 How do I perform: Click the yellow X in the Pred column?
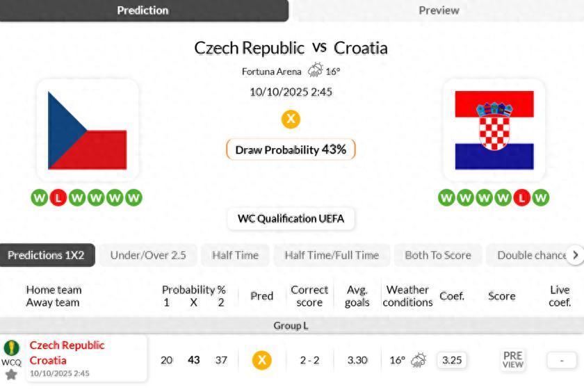tap(261, 360)
